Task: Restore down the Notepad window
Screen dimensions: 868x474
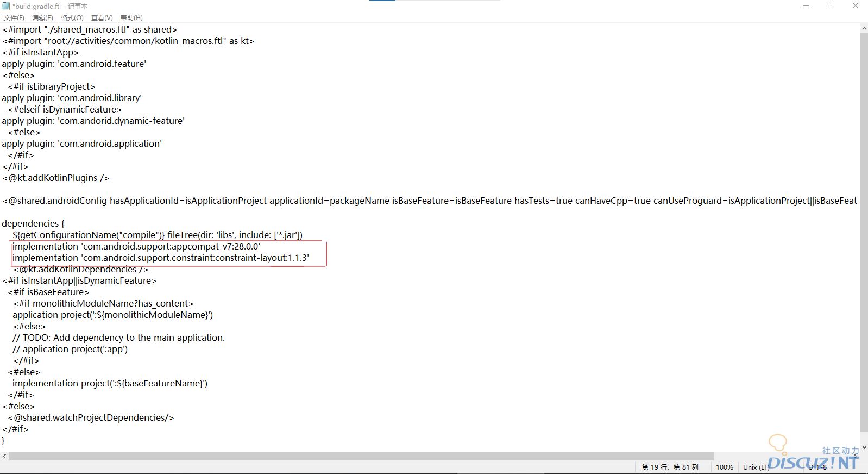Action: point(831,6)
